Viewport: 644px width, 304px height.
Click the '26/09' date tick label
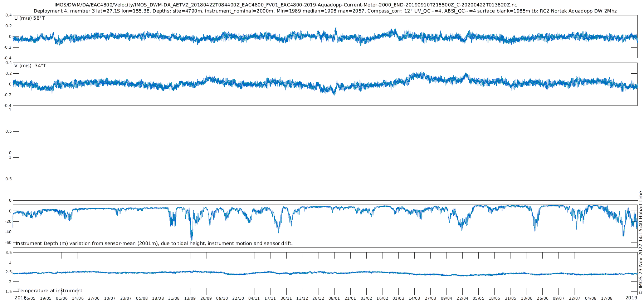click(x=206, y=298)
